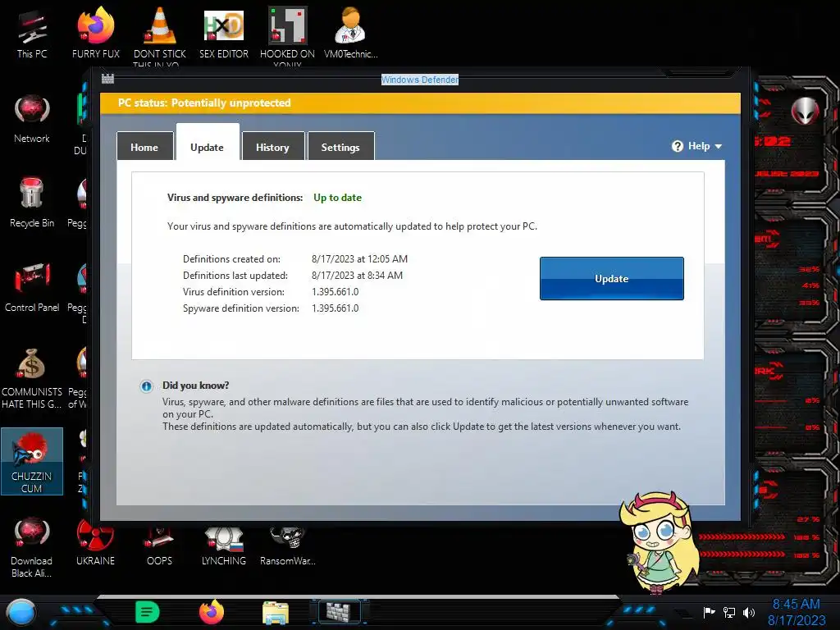This screenshot has height=630, width=840.
Task: Open the LYNCHING desktop shortcut
Action: pyautogui.click(x=223, y=545)
